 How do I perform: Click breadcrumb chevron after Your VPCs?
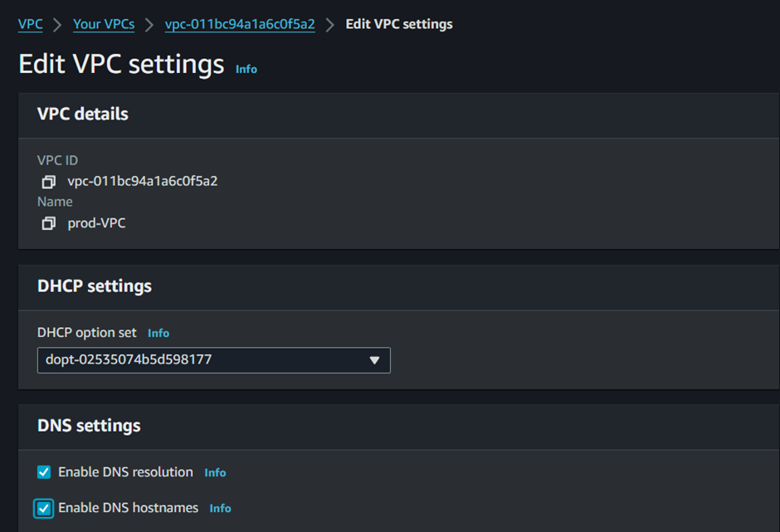pyautogui.click(x=149, y=25)
